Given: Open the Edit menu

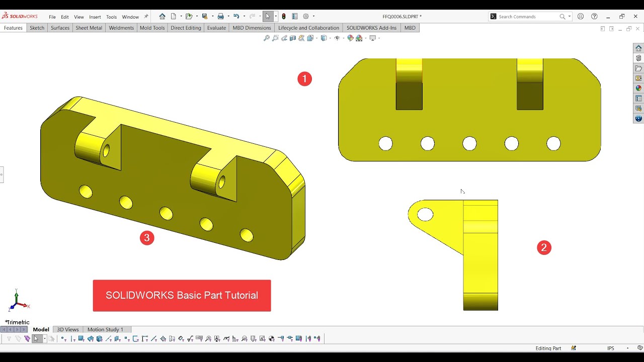Looking at the screenshot, I should pyautogui.click(x=65, y=17).
